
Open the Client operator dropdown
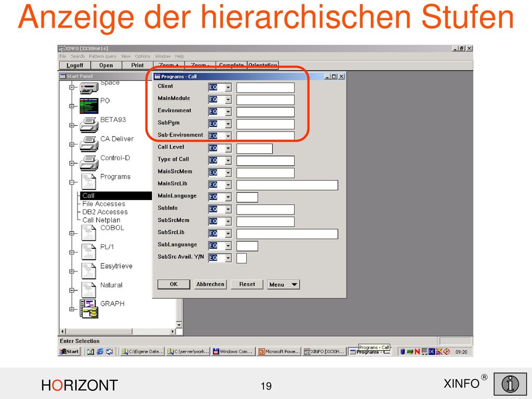pos(228,87)
